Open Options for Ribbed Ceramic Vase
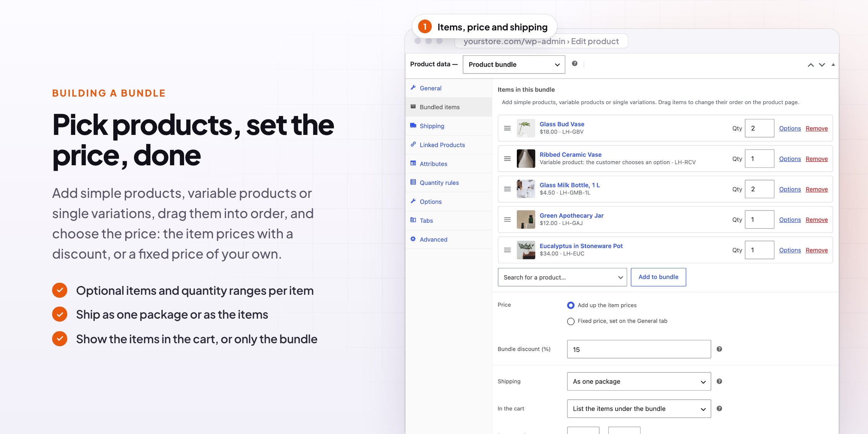Viewport: 868px width, 434px height. 790,159
